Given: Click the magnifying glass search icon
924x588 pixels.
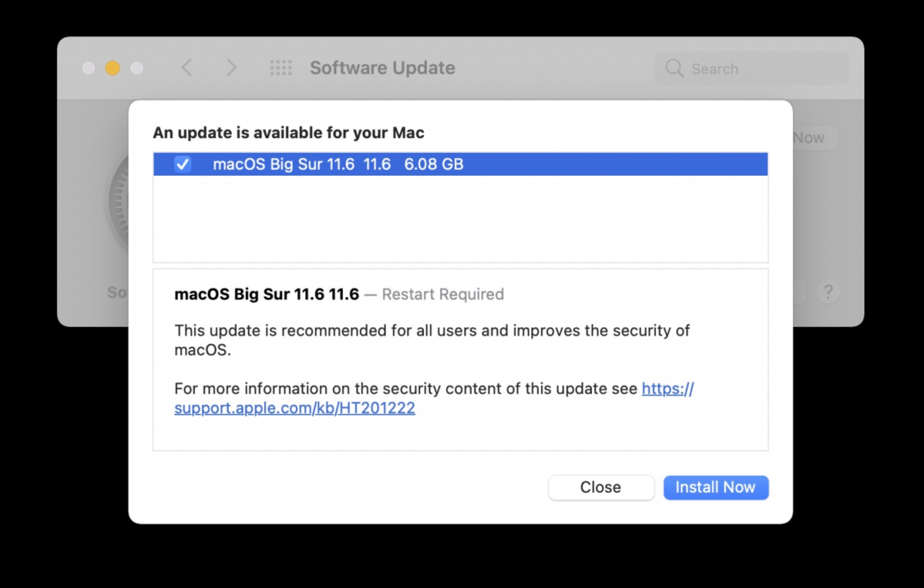Looking at the screenshot, I should tap(674, 68).
